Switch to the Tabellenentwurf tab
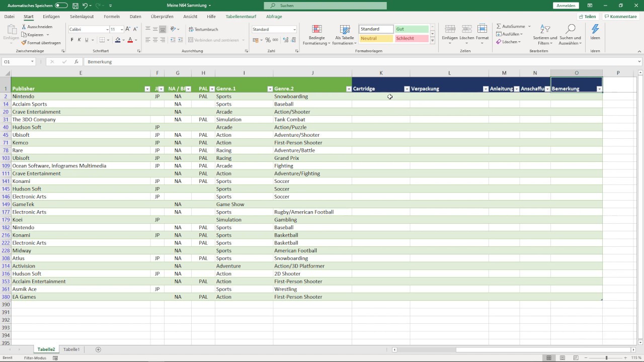 click(x=240, y=17)
